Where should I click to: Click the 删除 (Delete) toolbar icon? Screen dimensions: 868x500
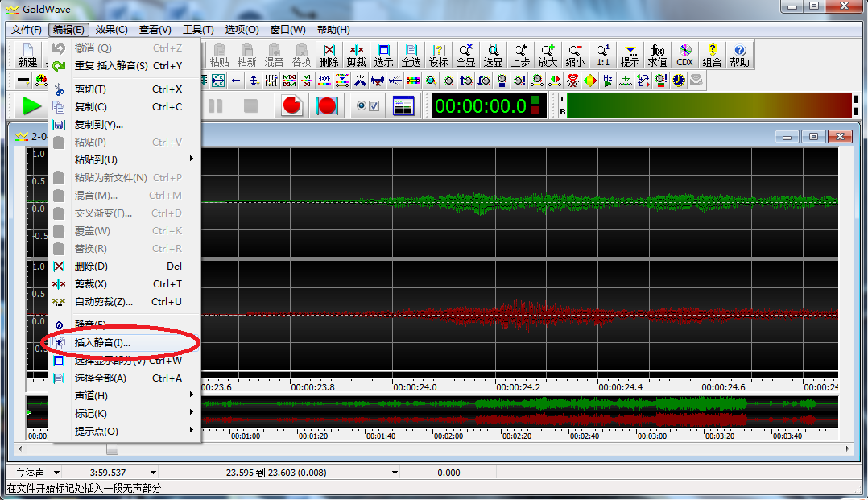tap(329, 55)
